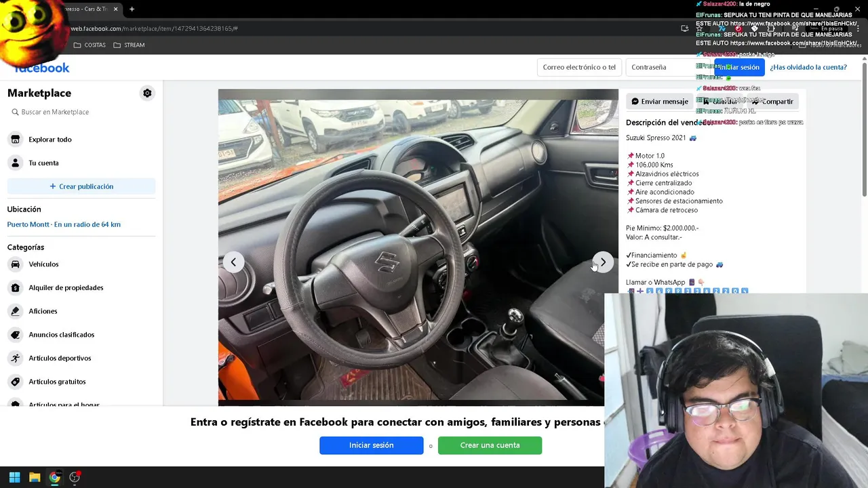
Task: Open Marketplace settings gear icon
Action: (x=147, y=93)
